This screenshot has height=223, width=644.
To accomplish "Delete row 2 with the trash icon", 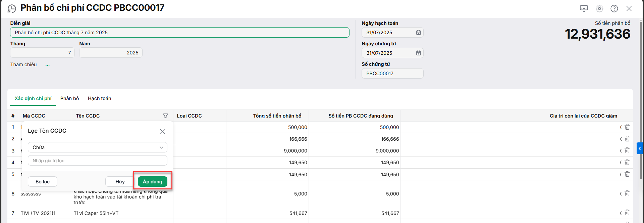I will coord(627,139).
